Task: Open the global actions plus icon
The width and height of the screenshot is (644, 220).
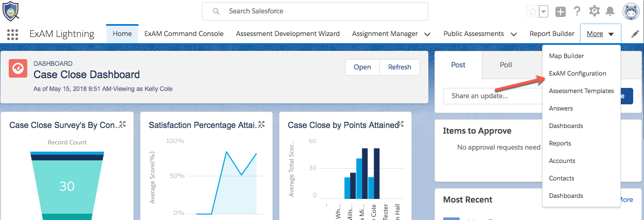Action: click(561, 11)
